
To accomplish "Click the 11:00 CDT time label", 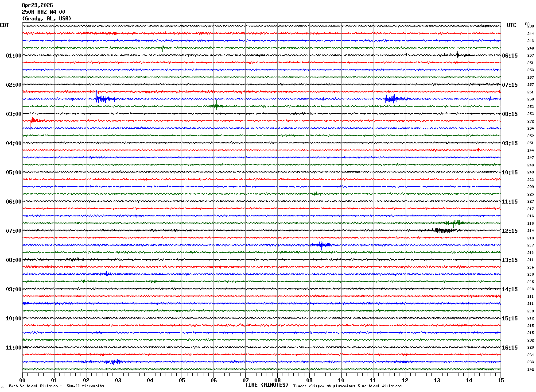I will click(13, 348).
